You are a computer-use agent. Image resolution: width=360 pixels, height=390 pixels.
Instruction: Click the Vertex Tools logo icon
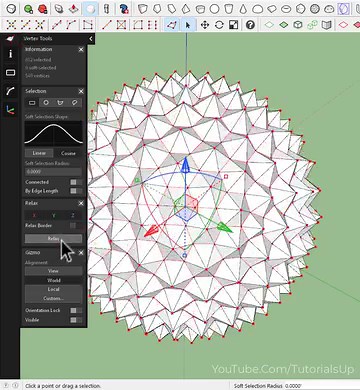point(11,39)
